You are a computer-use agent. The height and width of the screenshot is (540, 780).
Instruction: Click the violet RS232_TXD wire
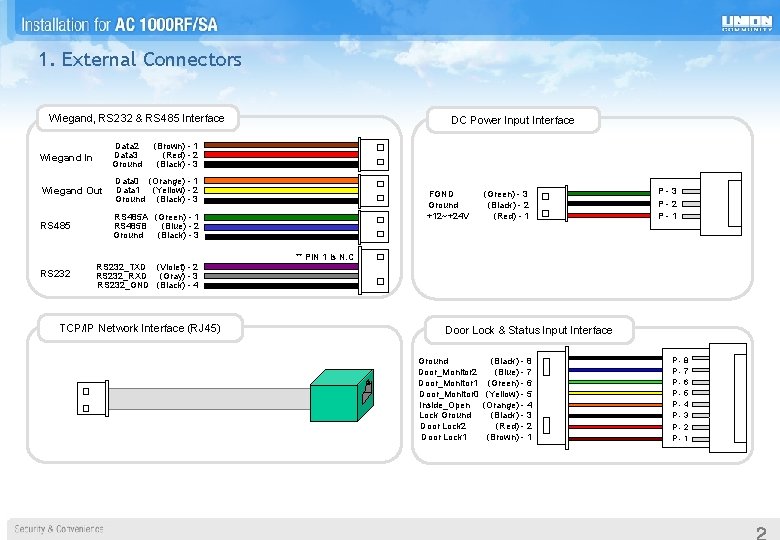coord(281,267)
